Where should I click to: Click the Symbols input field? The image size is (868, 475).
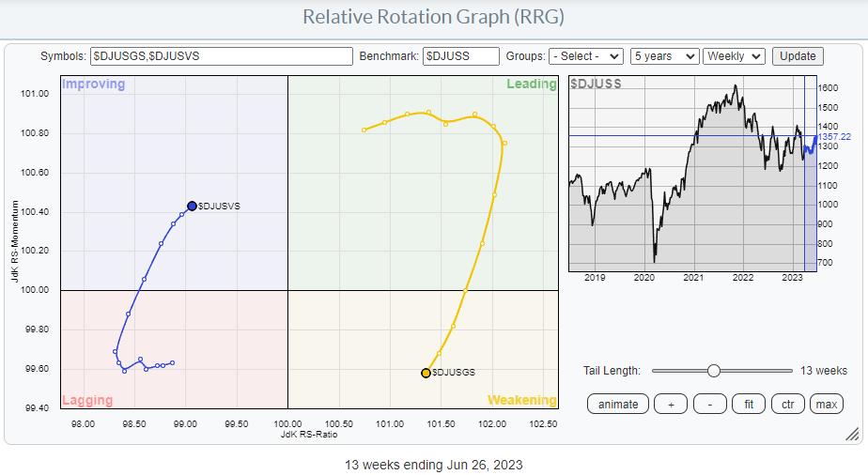pyautogui.click(x=221, y=56)
